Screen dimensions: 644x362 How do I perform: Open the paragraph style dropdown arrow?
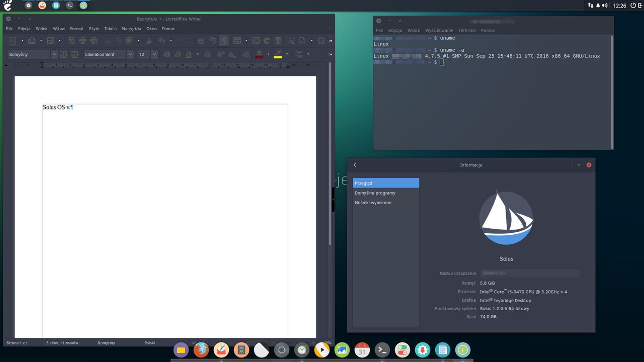click(x=54, y=54)
